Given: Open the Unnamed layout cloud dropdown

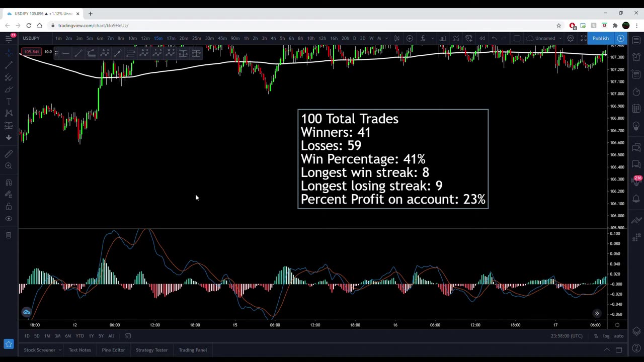Looking at the screenshot, I should point(544,38).
